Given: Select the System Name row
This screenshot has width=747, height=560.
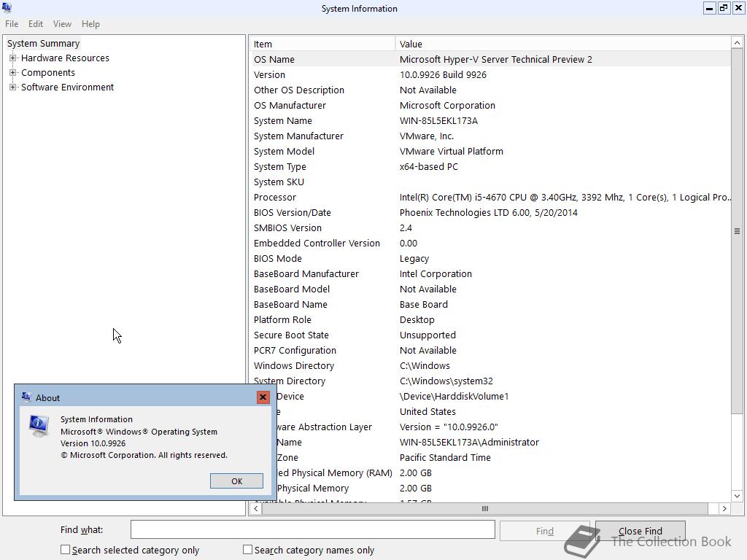Looking at the screenshot, I should pos(489,120).
